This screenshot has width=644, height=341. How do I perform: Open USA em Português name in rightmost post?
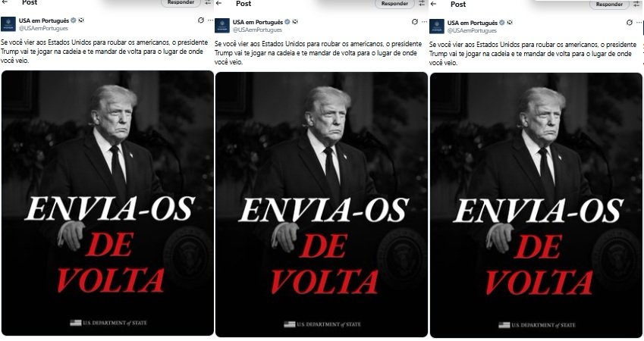473,23
